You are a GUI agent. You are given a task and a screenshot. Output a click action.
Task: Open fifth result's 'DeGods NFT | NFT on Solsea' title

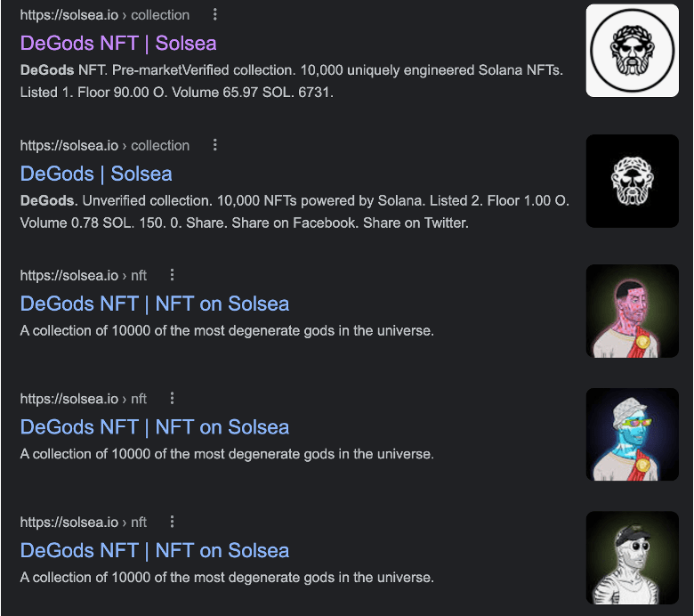(x=155, y=550)
